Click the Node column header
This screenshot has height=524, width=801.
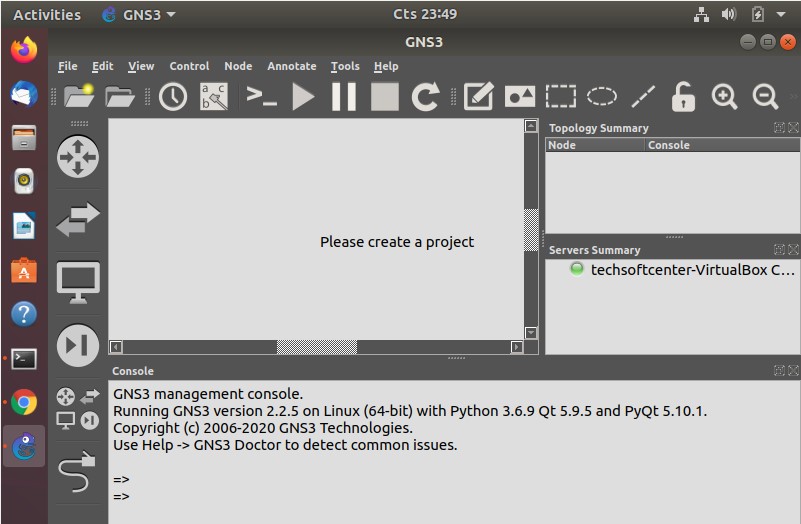595,145
